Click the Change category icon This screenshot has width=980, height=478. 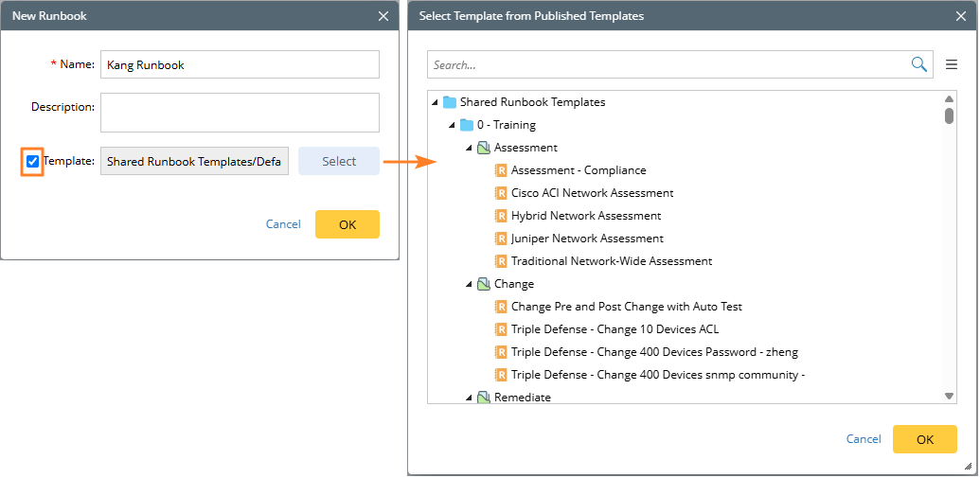click(x=484, y=284)
